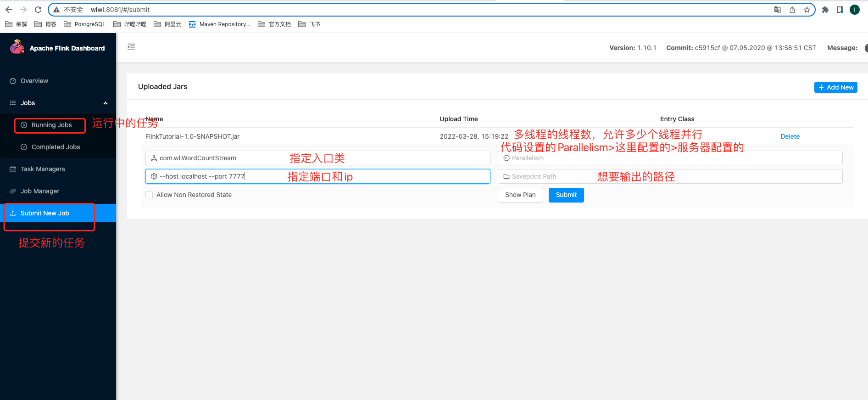Select Submit New Job menu item
This screenshot has height=400, width=868.
coord(58,213)
